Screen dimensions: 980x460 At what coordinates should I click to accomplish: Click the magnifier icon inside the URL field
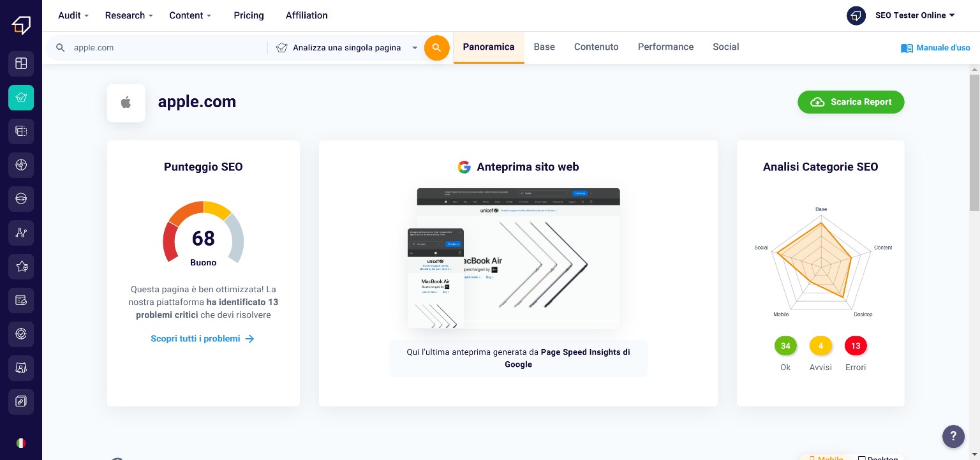coord(61,48)
